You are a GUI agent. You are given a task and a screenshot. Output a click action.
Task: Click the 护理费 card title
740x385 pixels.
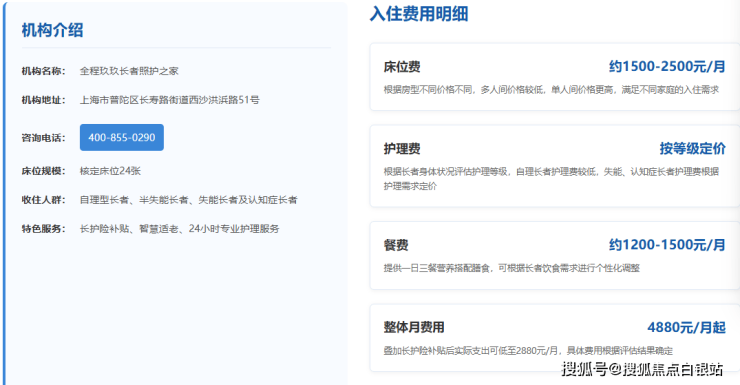tap(402, 149)
